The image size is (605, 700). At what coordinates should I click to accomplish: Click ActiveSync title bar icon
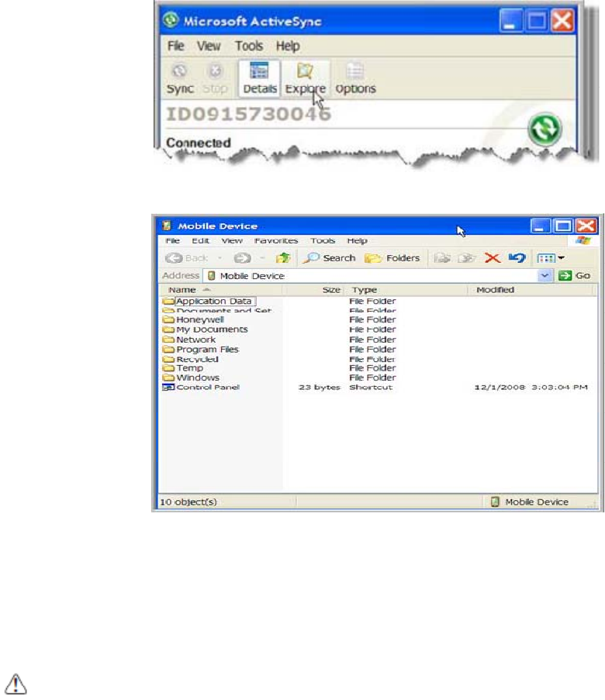(171, 20)
